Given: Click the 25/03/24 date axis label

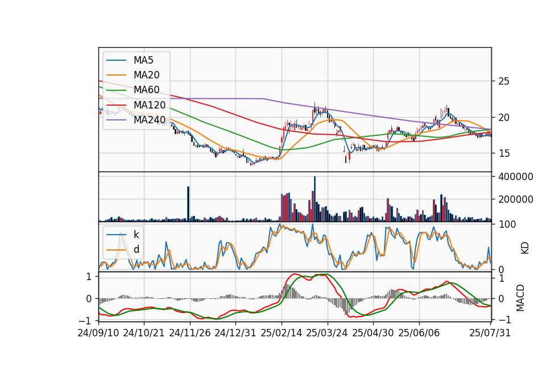Looking at the screenshot, I should (x=327, y=333).
